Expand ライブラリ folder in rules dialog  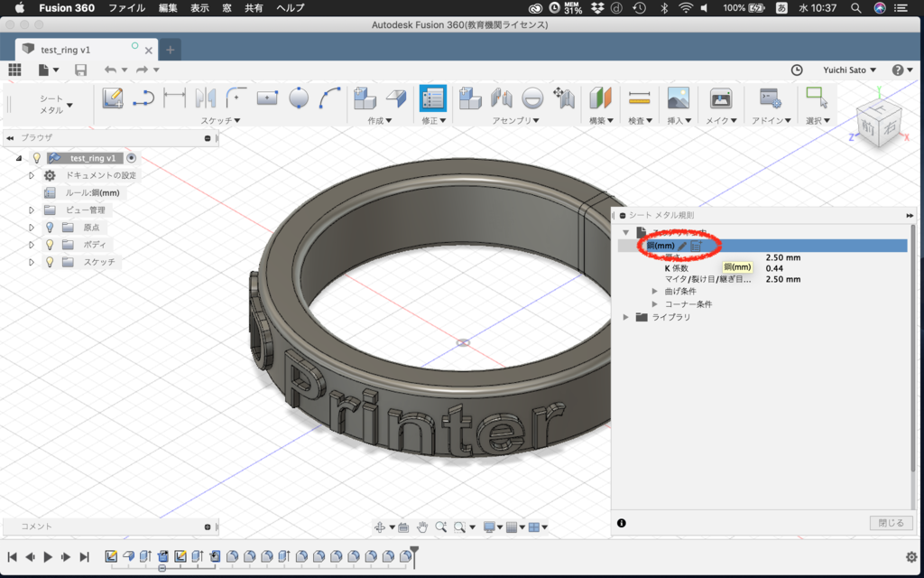(x=626, y=317)
